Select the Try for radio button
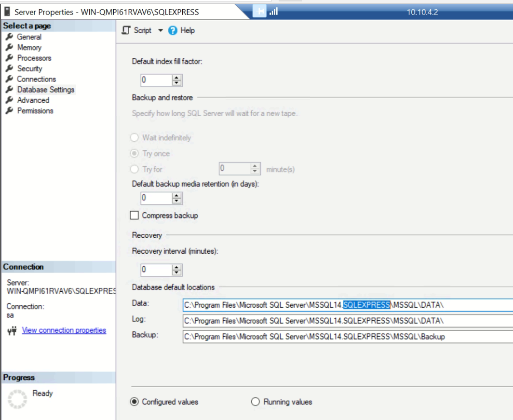Viewport: 513px width, 420px height. pos(134,169)
